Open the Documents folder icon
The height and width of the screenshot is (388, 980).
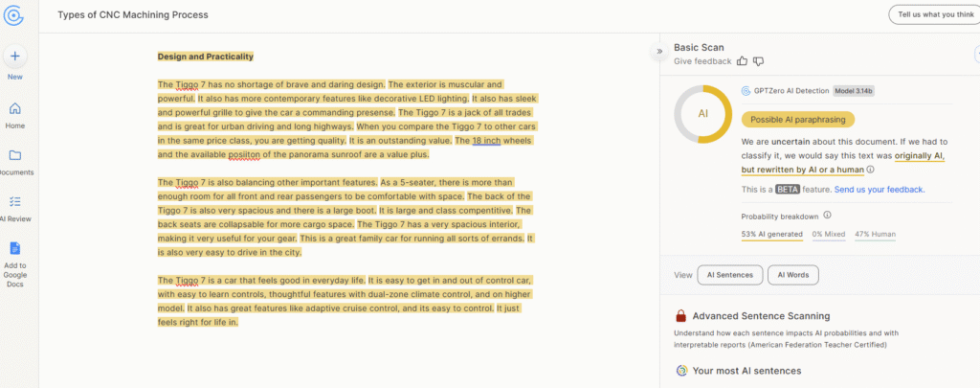pos(15,155)
